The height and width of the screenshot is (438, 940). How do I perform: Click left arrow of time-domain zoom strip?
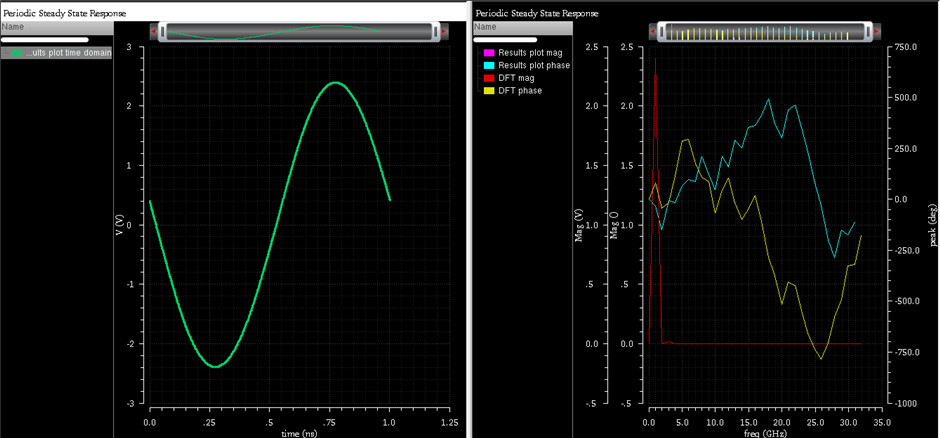click(x=152, y=32)
